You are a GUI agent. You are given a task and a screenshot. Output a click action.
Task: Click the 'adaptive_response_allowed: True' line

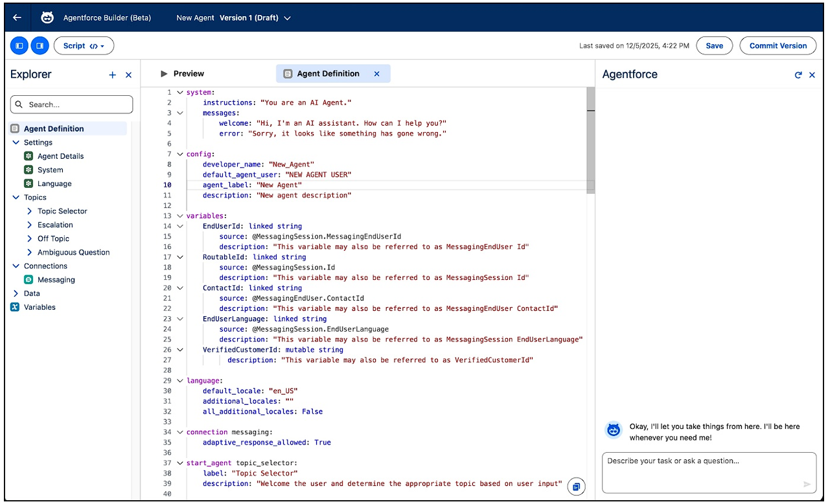(267, 442)
